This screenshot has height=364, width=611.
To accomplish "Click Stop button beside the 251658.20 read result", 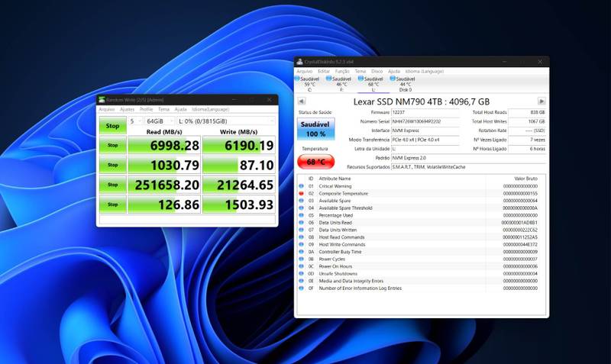I will [x=112, y=185].
